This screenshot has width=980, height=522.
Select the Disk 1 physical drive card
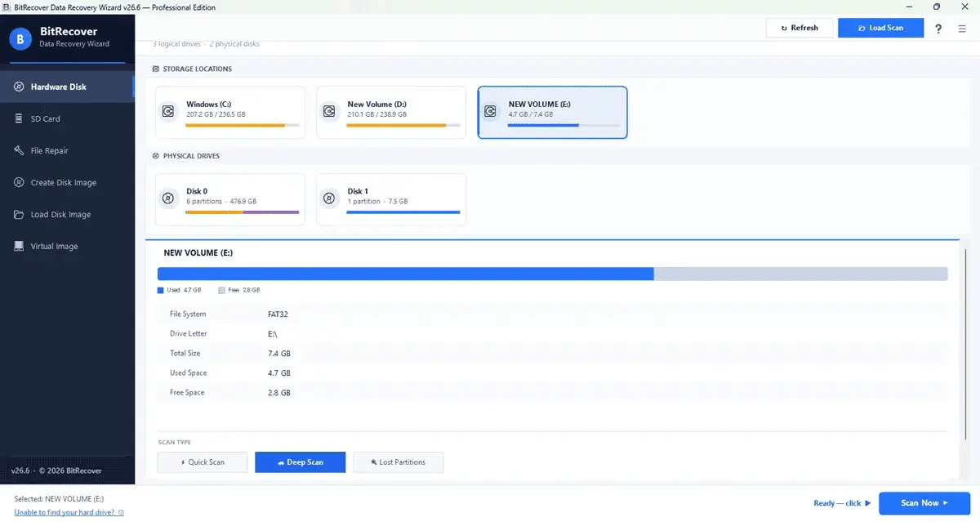pos(391,199)
